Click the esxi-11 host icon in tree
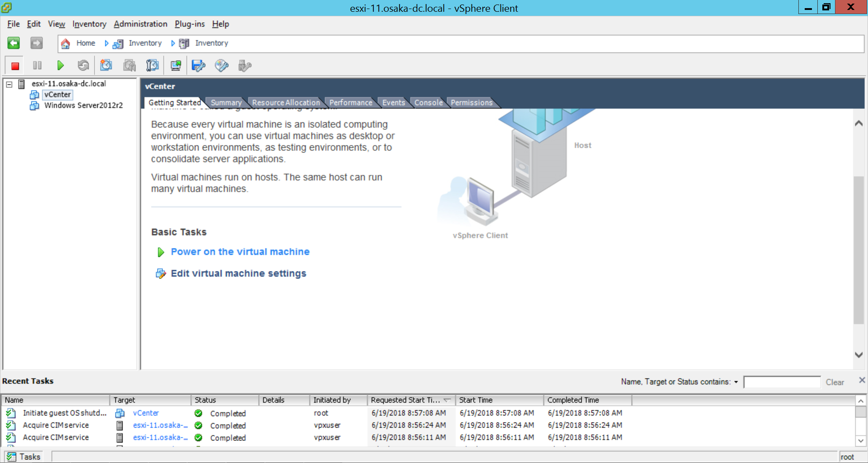The height and width of the screenshot is (463, 868). 21,84
